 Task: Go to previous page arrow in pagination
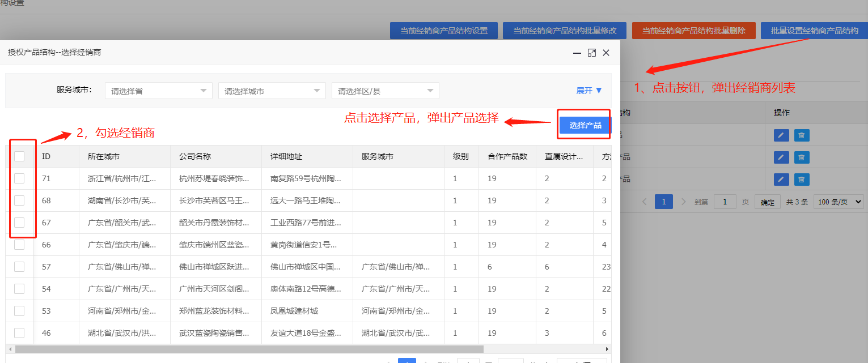(644, 202)
